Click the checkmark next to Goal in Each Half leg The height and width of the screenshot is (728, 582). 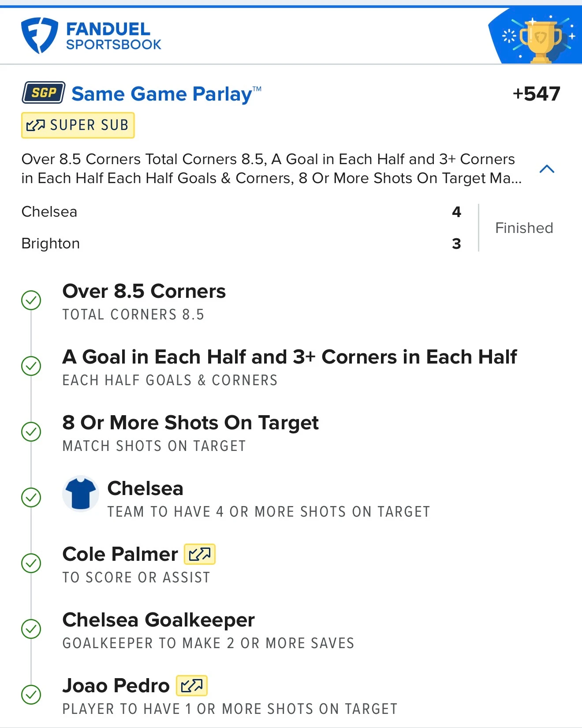(x=31, y=366)
